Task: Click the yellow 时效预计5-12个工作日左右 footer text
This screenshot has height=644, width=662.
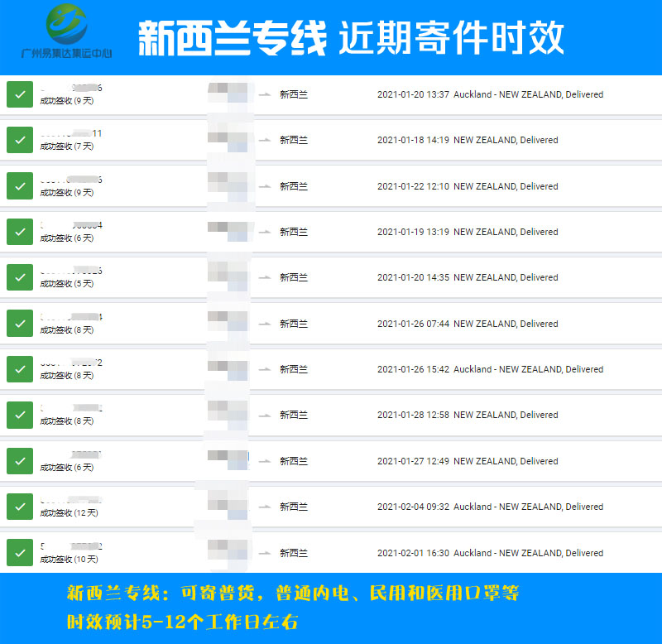Action: pyautogui.click(x=182, y=621)
